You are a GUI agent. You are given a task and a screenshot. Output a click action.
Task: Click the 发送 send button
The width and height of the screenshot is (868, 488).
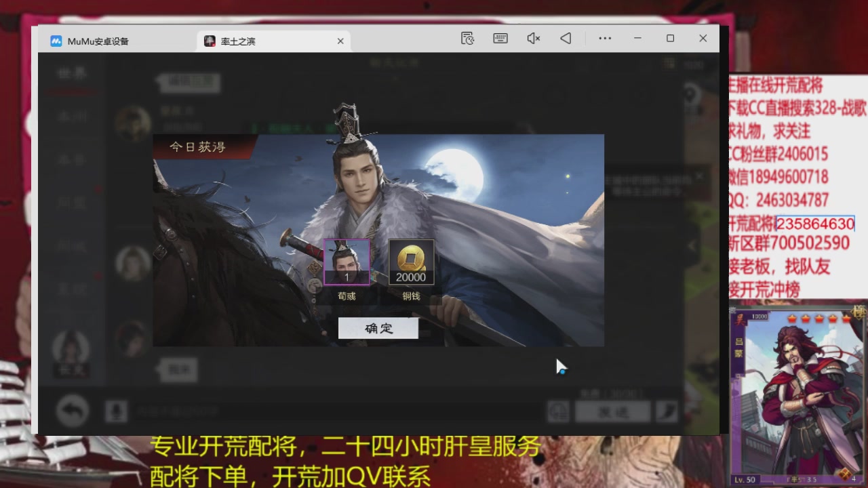pos(612,411)
